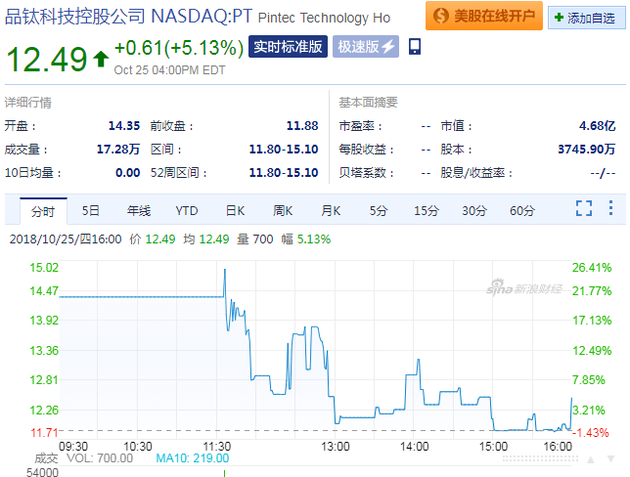Click the open price value 14.35
The height and width of the screenshot is (477, 630).
click(124, 126)
